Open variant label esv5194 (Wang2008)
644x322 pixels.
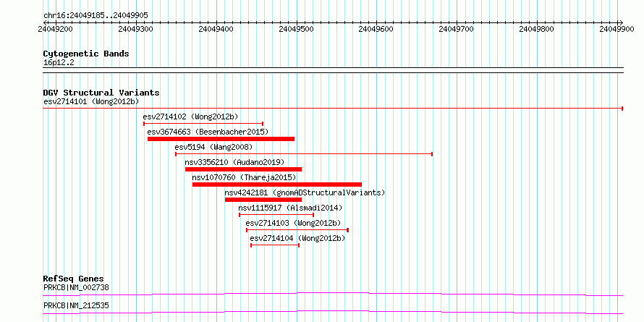coord(213,147)
